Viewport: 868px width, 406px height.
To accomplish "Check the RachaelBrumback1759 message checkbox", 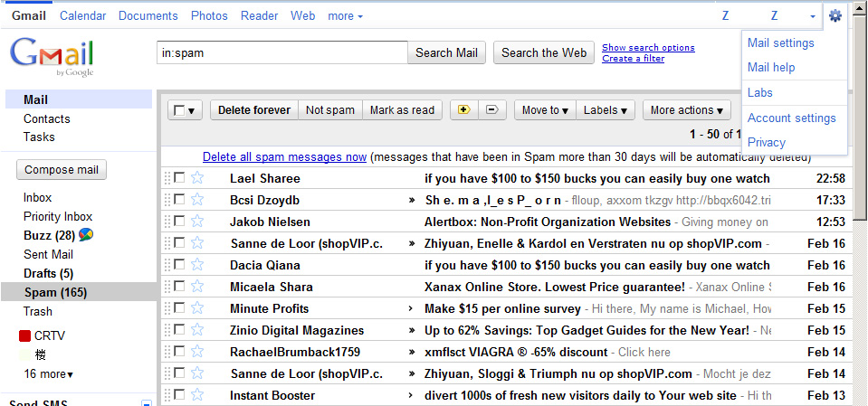I will 179,351.
